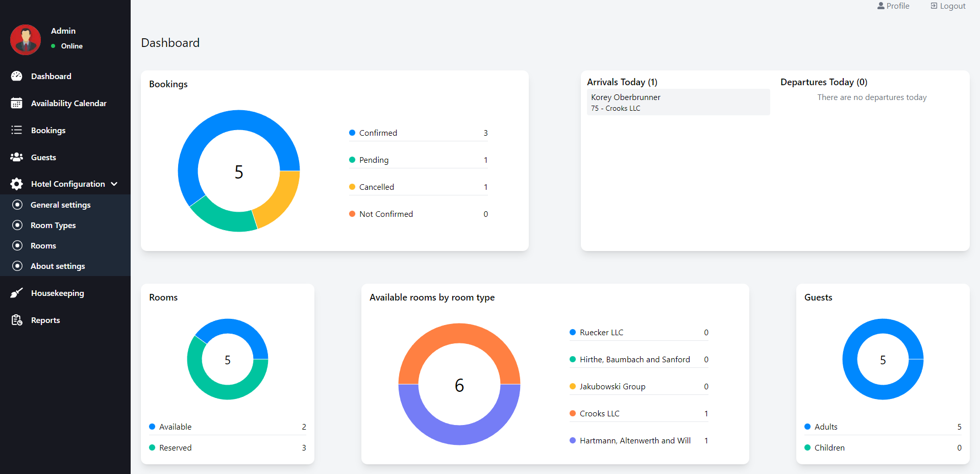The height and width of the screenshot is (474, 980).
Task: Toggle the Reserved legend in Rooms chart
Action: pos(176,447)
